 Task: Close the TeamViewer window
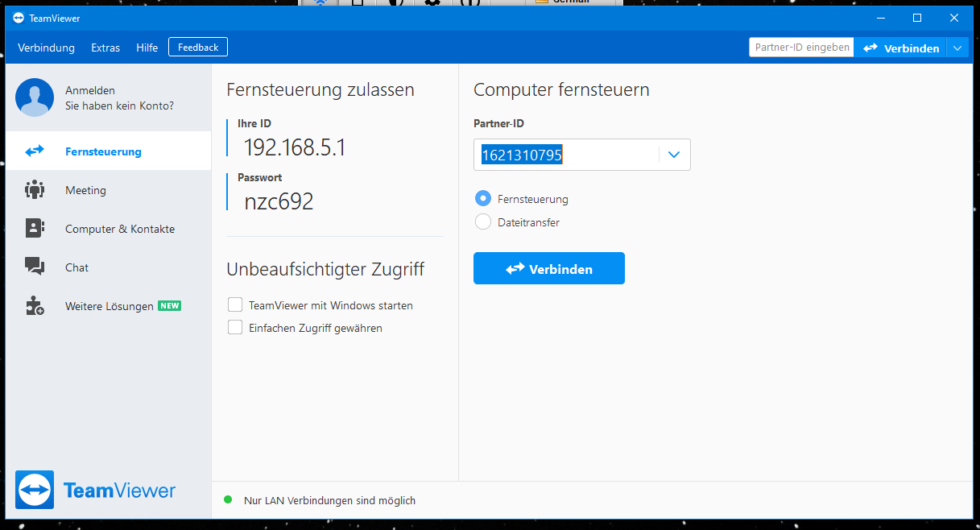pos(953,18)
